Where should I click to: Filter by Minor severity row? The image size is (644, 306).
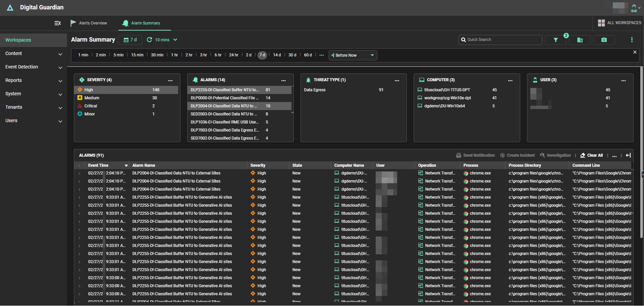coord(126,114)
